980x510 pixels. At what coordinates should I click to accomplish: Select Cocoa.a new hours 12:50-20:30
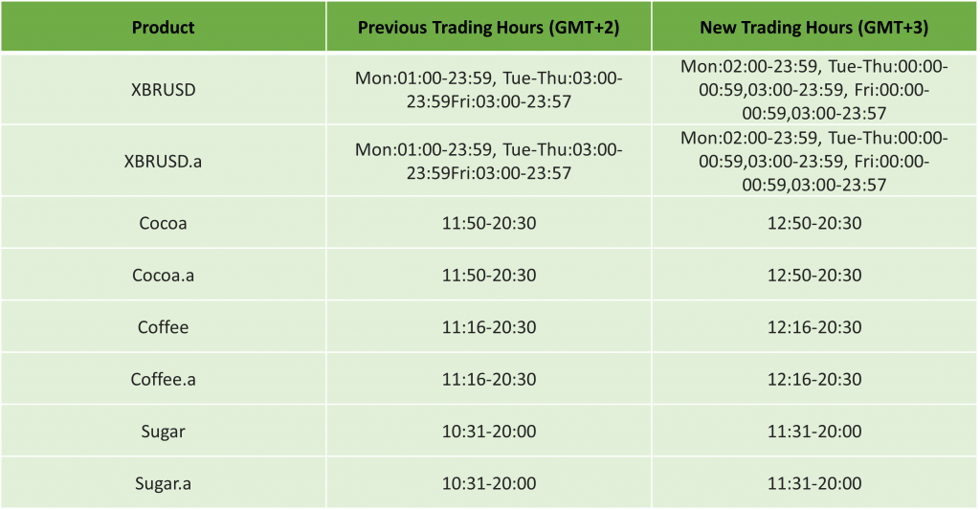(x=814, y=275)
